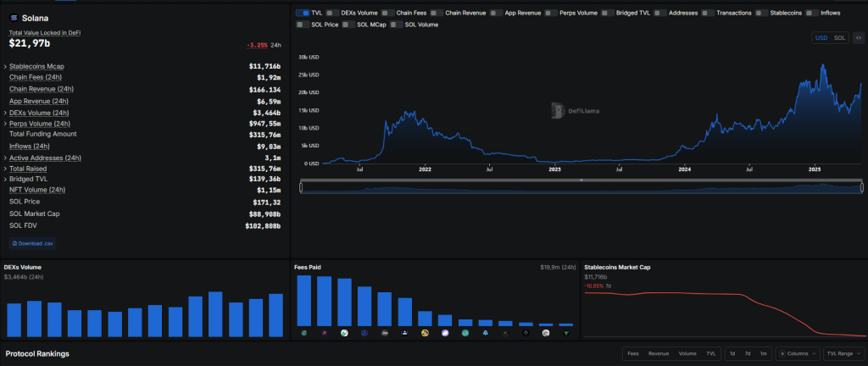Image resolution: width=868 pixels, height=366 pixels.
Task: Click the yellow coin icon under Fees Paid
Action: pos(425,333)
